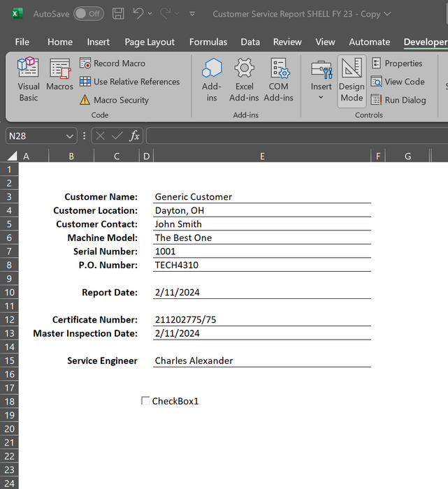Viewport: 448px width, 489px height.
Task: Click Run Dialog button
Action: point(398,100)
